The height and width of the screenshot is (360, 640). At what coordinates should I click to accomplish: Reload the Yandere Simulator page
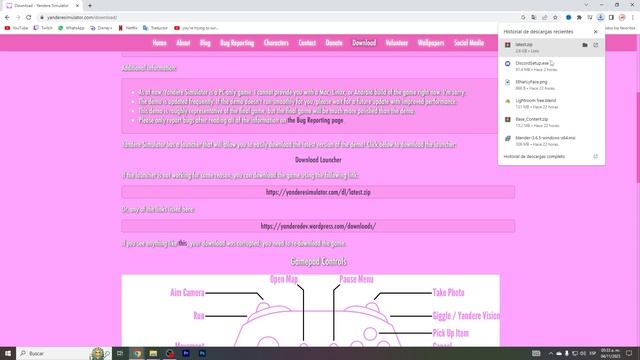tap(29, 18)
